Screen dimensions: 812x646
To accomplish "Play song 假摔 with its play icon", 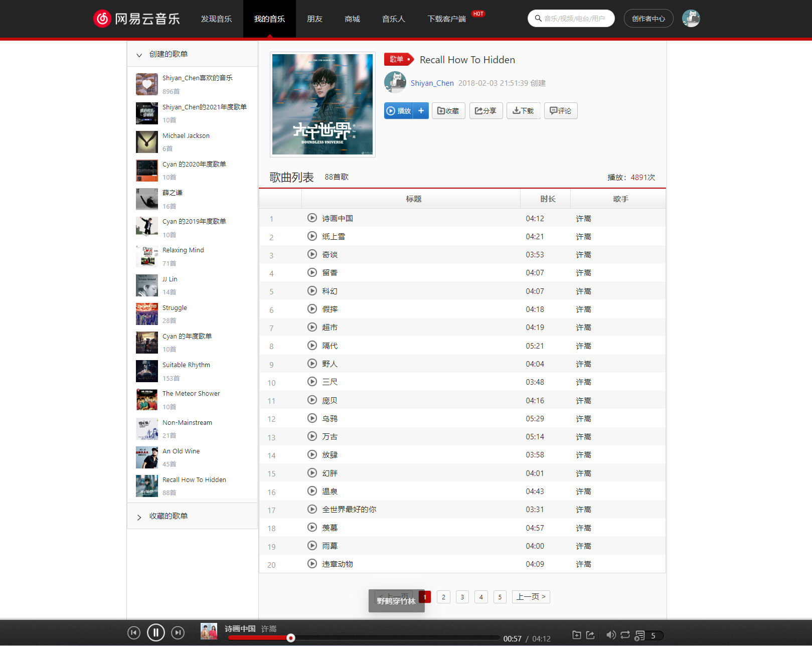I will 312,309.
